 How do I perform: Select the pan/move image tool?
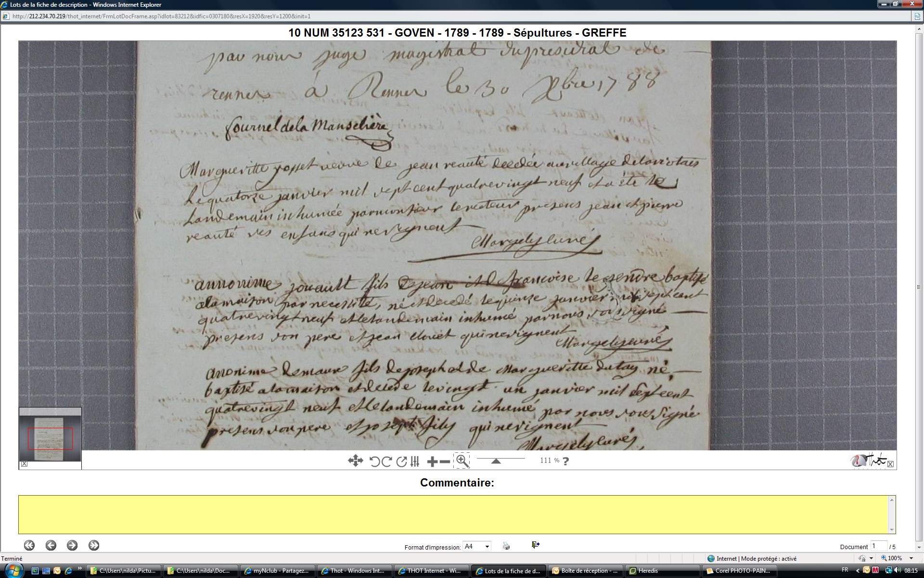[355, 461]
